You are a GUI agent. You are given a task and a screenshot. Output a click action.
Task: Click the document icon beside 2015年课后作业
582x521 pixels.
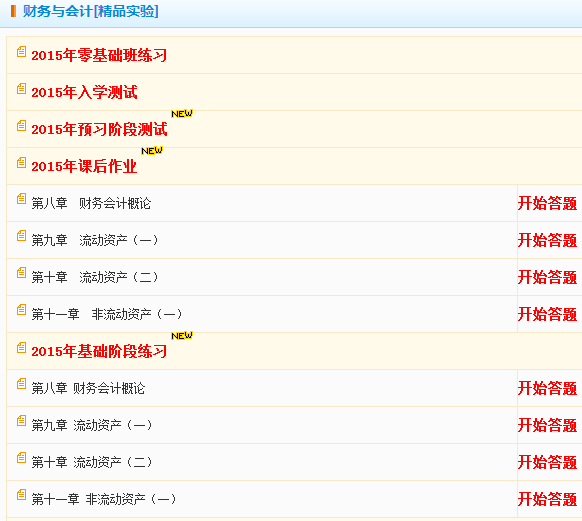pos(22,163)
